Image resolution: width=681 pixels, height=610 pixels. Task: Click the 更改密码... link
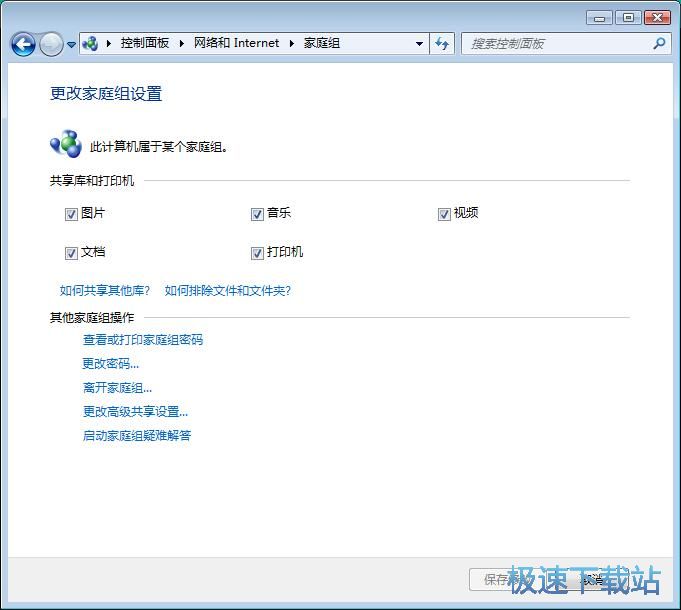coord(111,363)
